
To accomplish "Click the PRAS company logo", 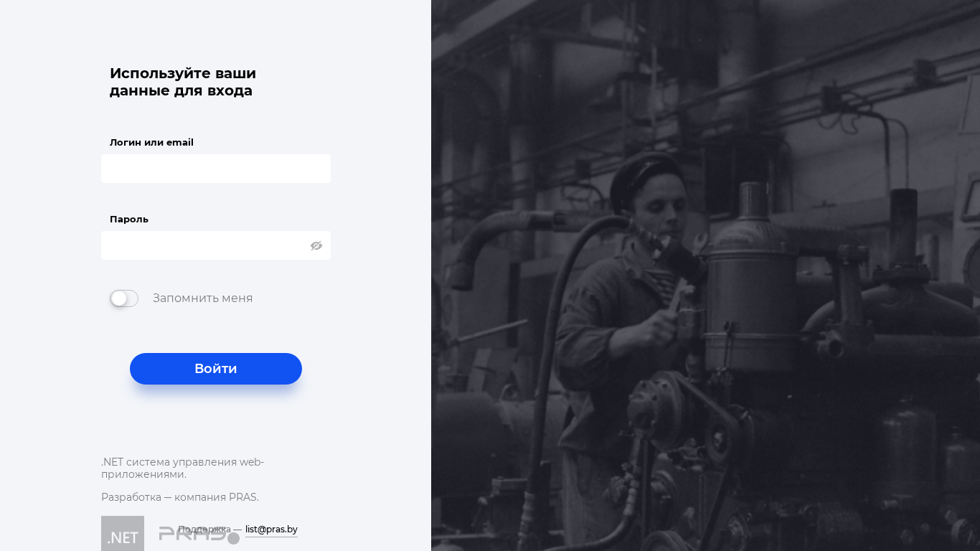I will point(199,534).
